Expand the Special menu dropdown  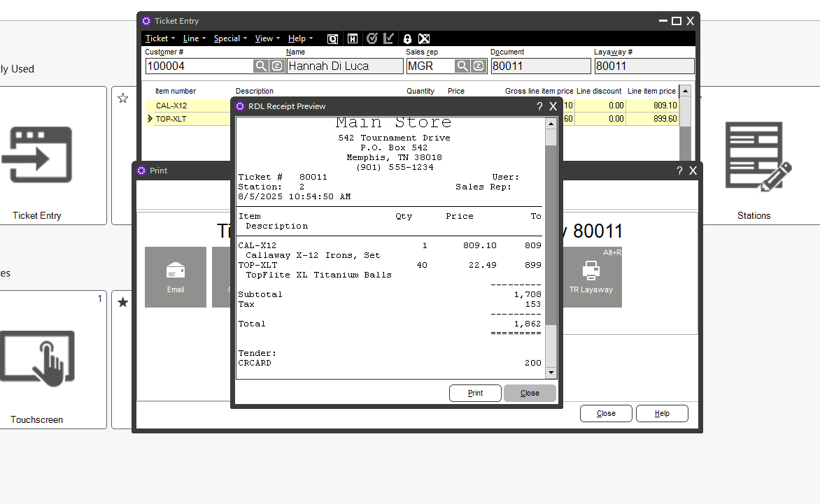point(229,38)
